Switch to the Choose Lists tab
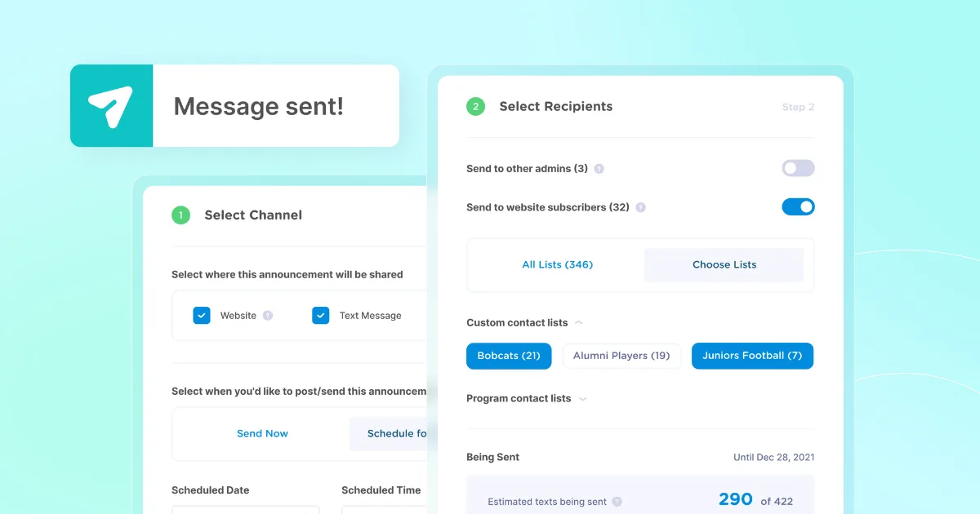The height and width of the screenshot is (514, 980). (x=724, y=264)
